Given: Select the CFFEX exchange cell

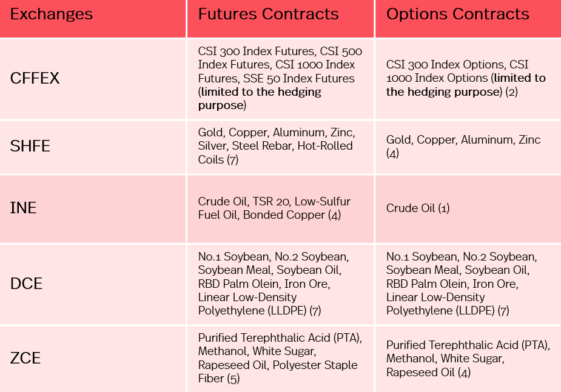Looking at the screenshot, I should 35,78.
